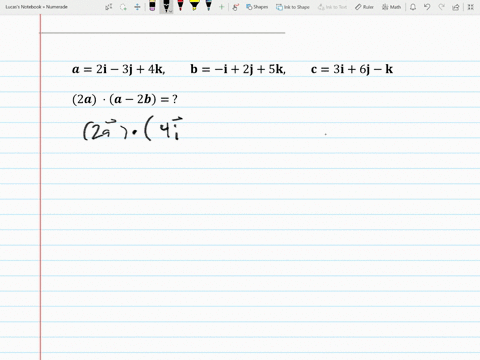Click the vector a definition text
Viewport: 480px width, 360px height.
coord(118,69)
